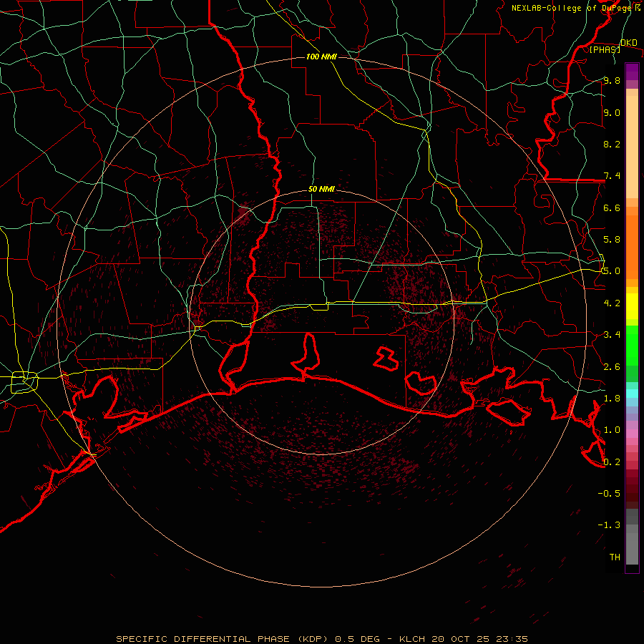Click the DKD label near the color bar
The image size is (644, 644).
(629, 42)
